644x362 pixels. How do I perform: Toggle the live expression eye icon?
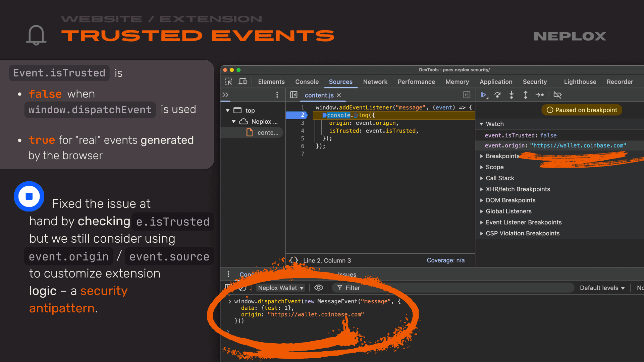point(318,288)
